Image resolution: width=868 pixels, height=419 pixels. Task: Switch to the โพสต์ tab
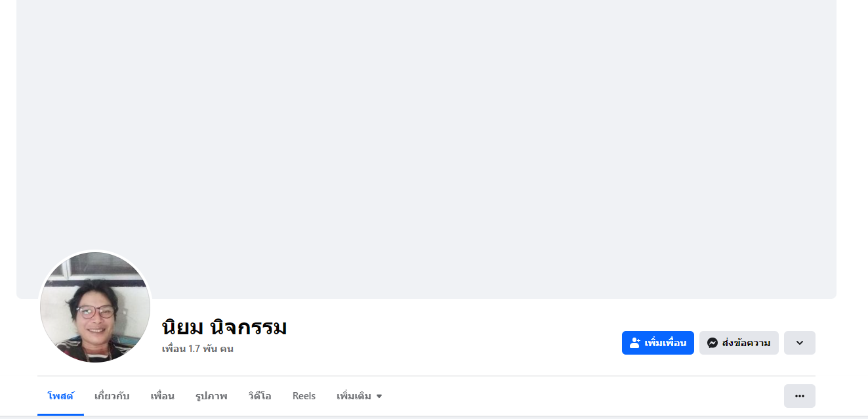[60, 396]
